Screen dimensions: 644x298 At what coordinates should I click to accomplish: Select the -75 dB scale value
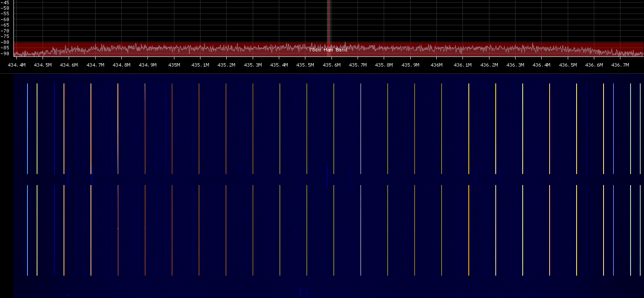[5, 37]
